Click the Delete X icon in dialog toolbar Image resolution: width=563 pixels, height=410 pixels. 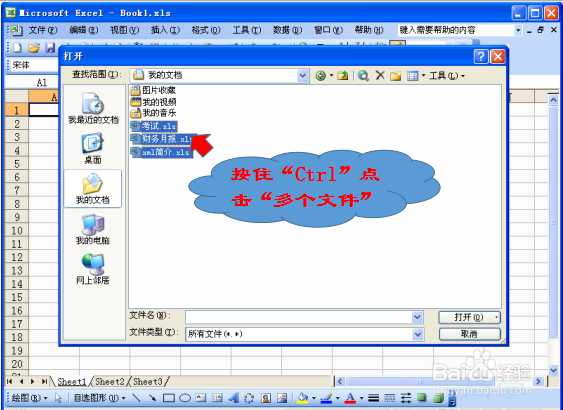pyautogui.click(x=380, y=75)
